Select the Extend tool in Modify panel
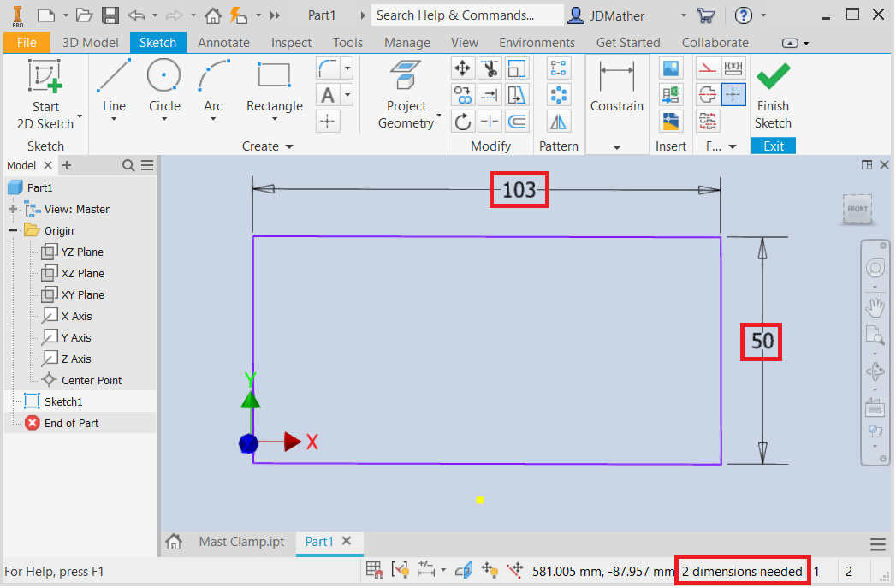The width and height of the screenshot is (896, 588). click(490, 95)
